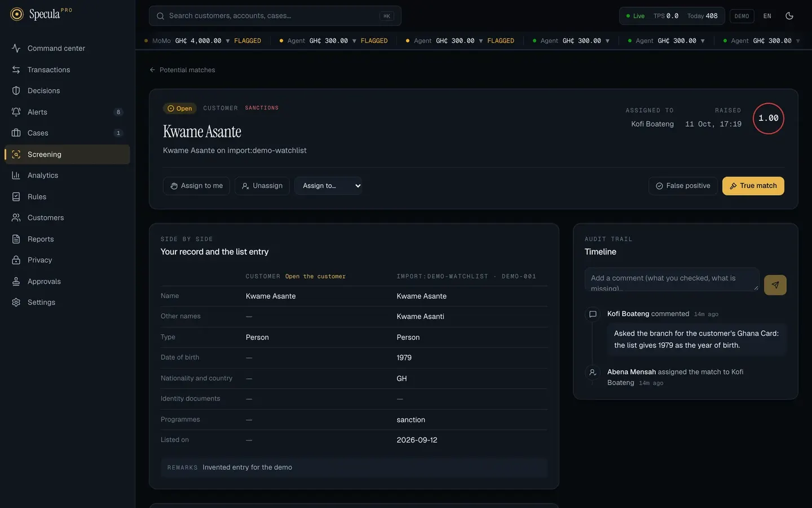Click the Settings gear icon
This screenshot has height=508, width=812.
pos(16,303)
